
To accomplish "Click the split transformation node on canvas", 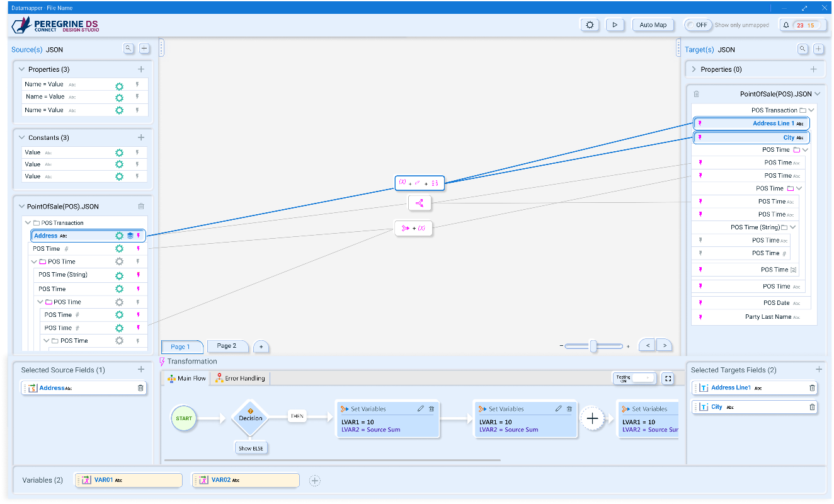I will [x=420, y=203].
